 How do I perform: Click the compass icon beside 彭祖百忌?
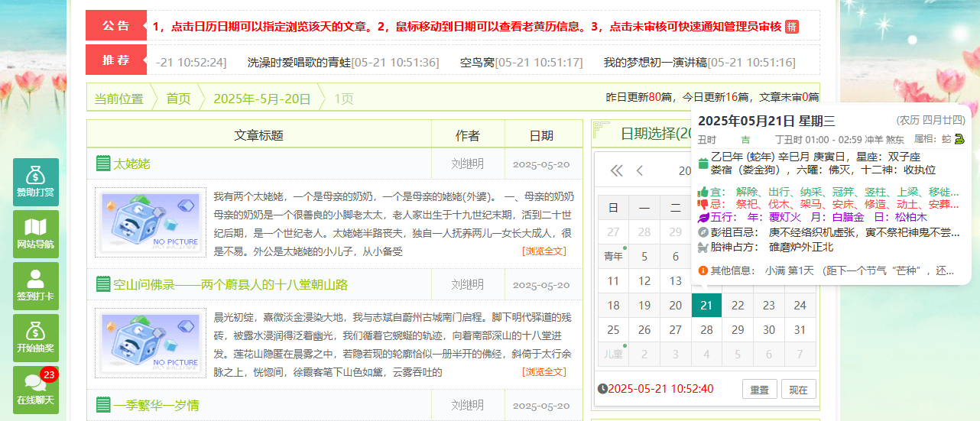coord(703,232)
